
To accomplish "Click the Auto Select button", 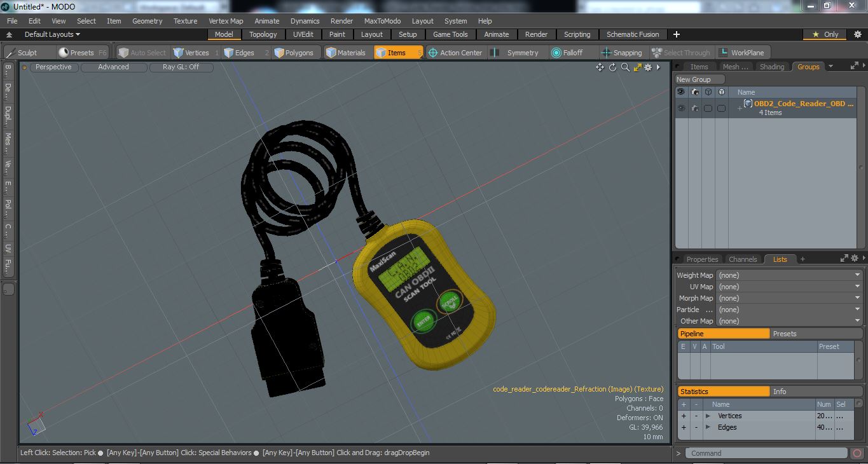I will (x=142, y=53).
